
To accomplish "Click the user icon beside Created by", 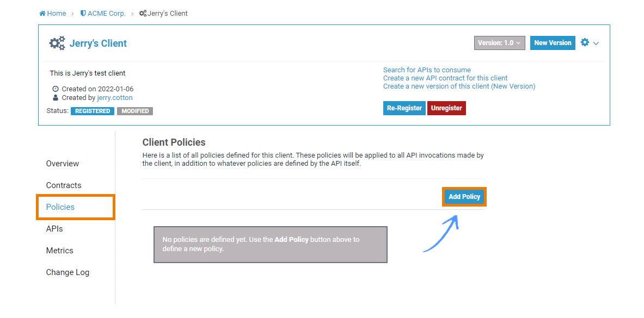I will pos(56,98).
